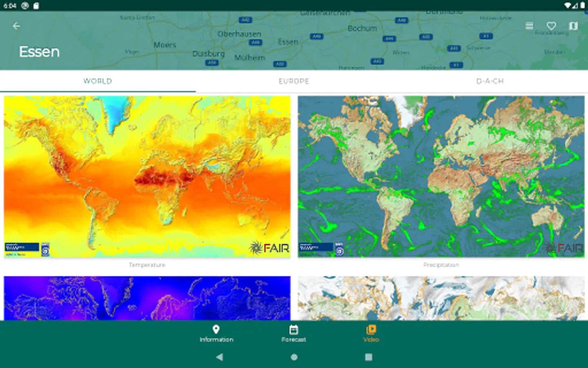Open the blue-purple world map thumbnail
This screenshot has height=368, width=588.
pos(147,298)
